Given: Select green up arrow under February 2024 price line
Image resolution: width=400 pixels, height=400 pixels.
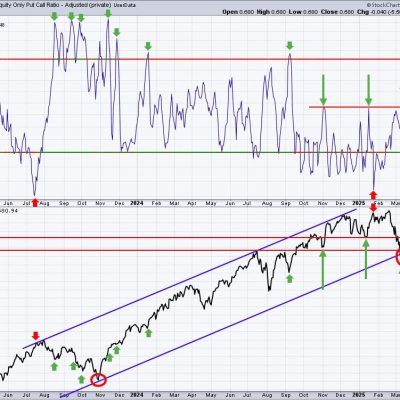Looking at the screenshot, I should (x=149, y=333).
